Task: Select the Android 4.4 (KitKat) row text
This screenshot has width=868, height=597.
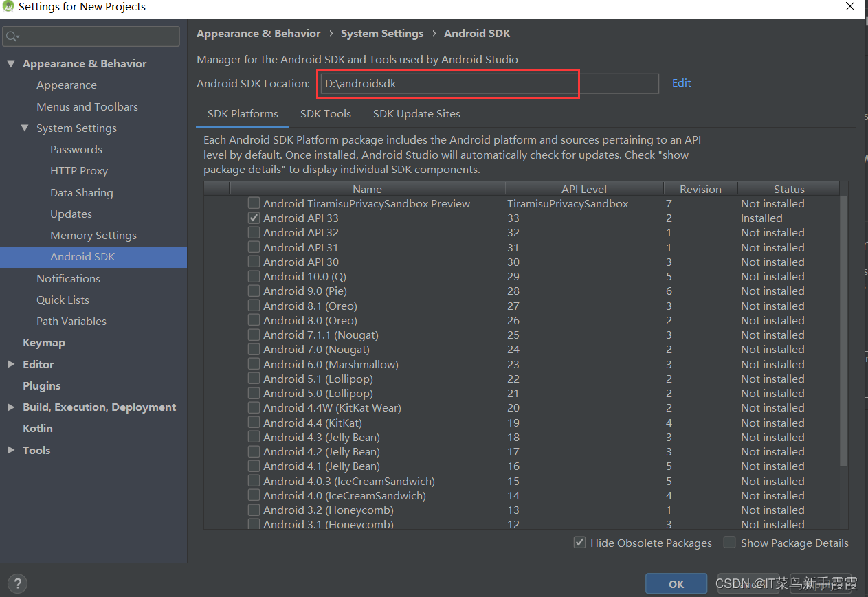Action: [x=313, y=423]
